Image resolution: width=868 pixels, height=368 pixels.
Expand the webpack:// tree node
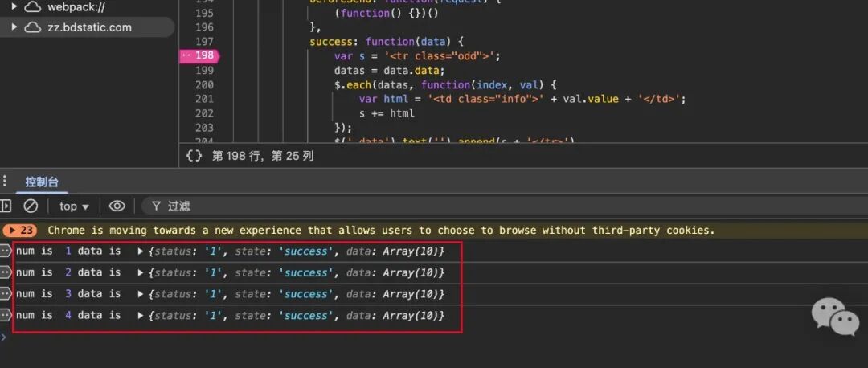(x=14, y=7)
